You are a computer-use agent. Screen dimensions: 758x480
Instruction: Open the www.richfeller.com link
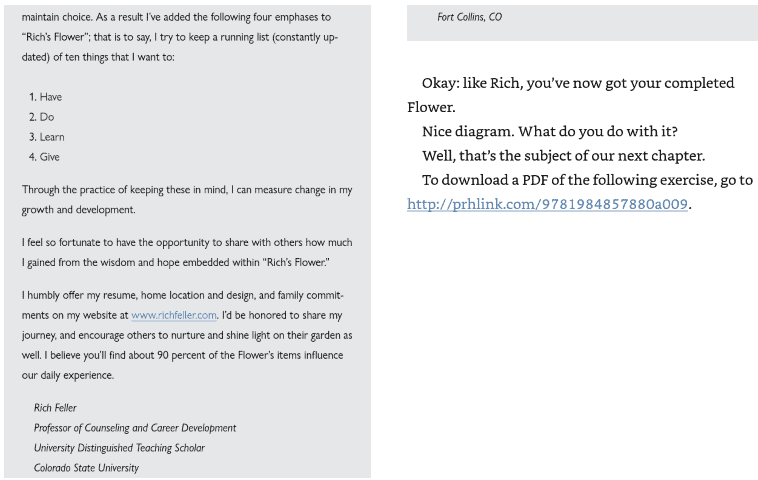coord(174,315)
